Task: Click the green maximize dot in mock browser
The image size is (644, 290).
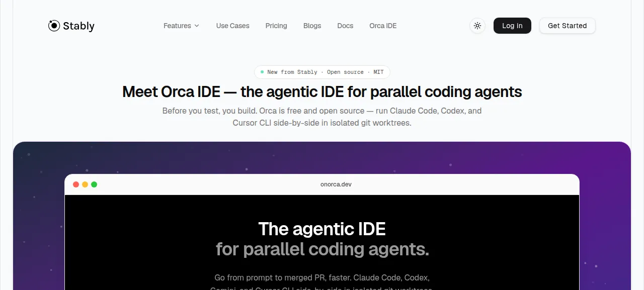Action: point(94,184)
